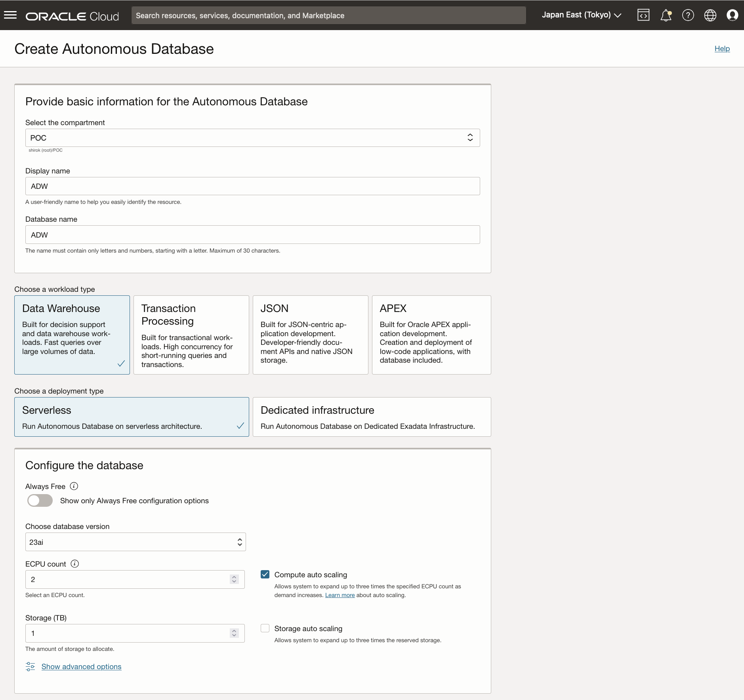Screen dimensions: 744x700
Task: Open the user profile avatar menu
Action: click(732, 15)
